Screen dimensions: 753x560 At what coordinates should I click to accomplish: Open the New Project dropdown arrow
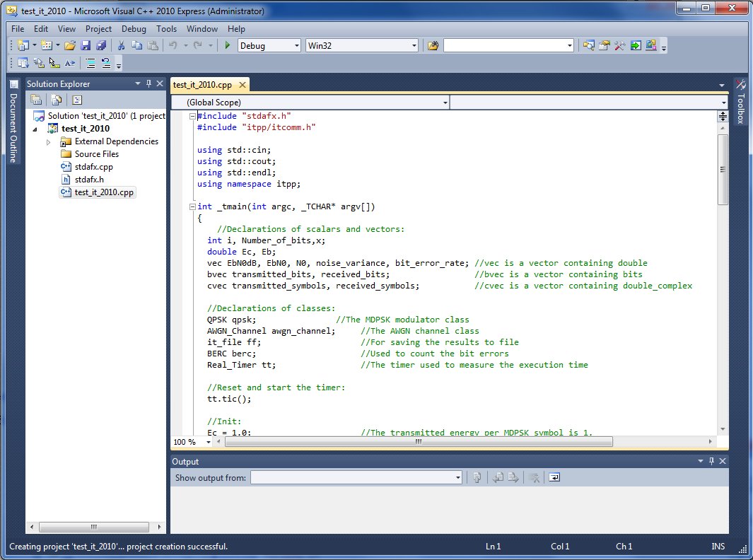34,46
